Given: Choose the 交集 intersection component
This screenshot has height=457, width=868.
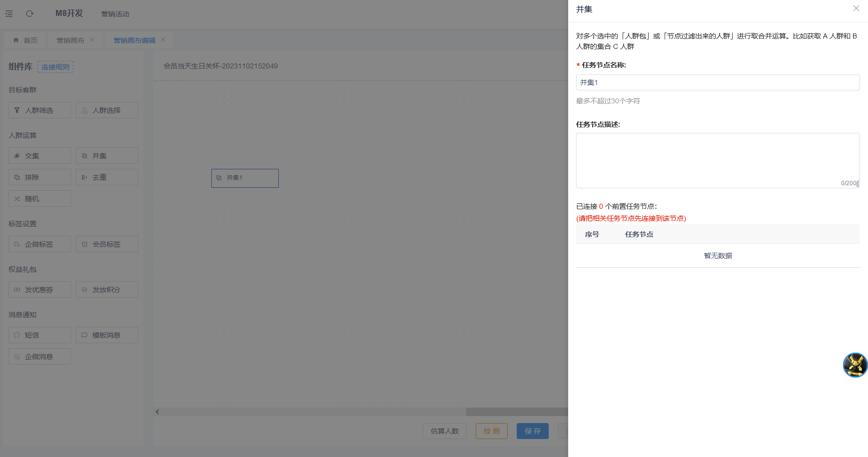Looking at the screenshot, I should coord(39,156).
